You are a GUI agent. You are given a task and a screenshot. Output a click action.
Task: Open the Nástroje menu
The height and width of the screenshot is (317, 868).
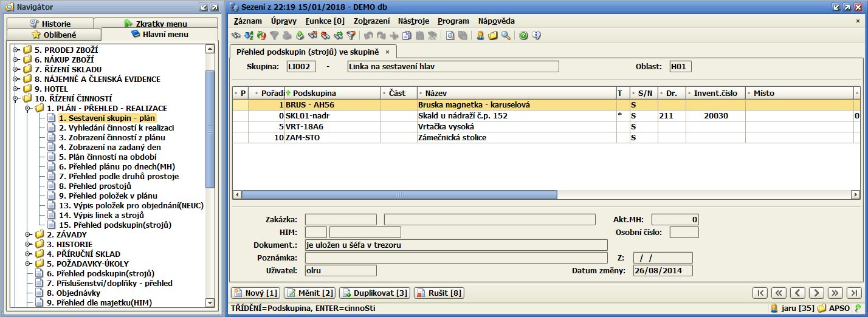[x=414, y=21]
